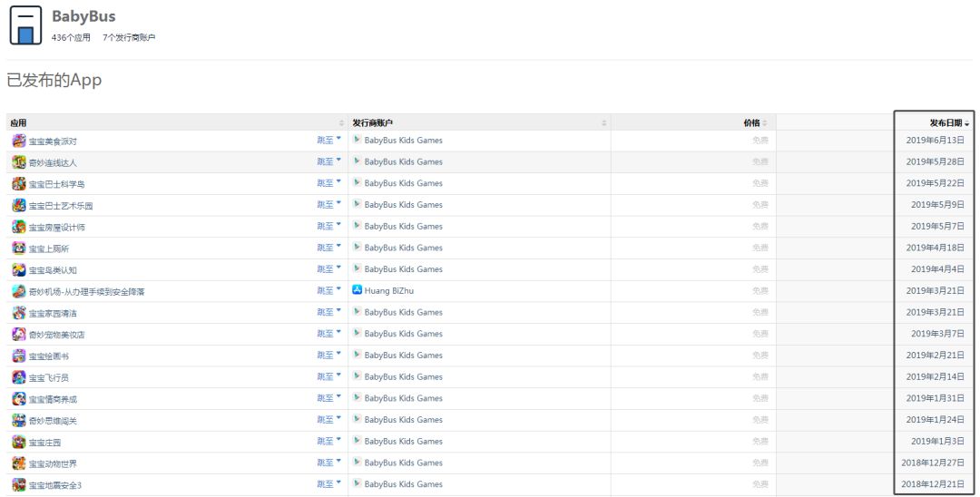
Task: Click the date 2019年4月18日
Action: (935, 248)
